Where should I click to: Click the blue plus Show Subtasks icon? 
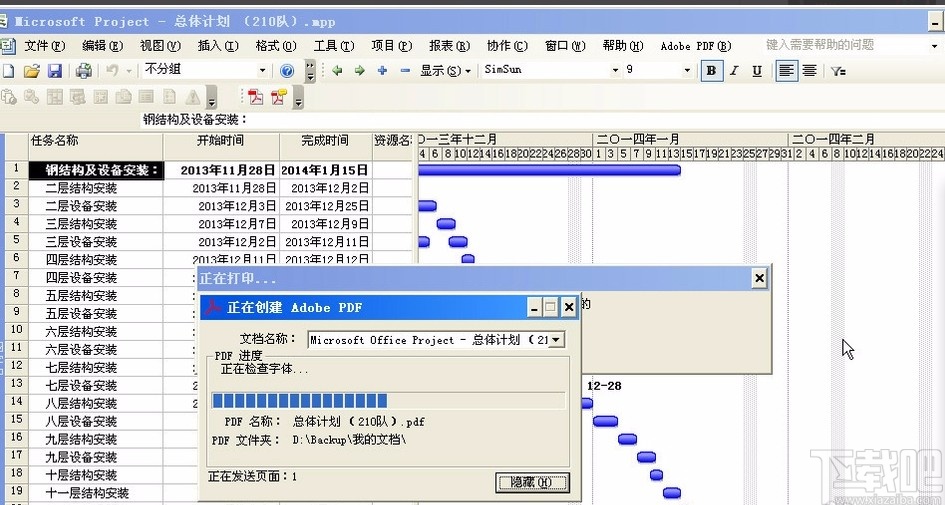[x=382, y=71]
